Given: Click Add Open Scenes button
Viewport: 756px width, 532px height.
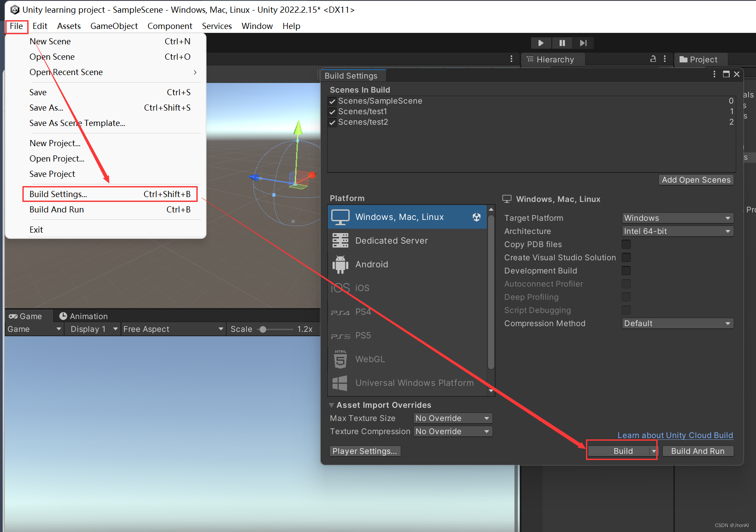Looking at the screenshot, I should [696, 180].
